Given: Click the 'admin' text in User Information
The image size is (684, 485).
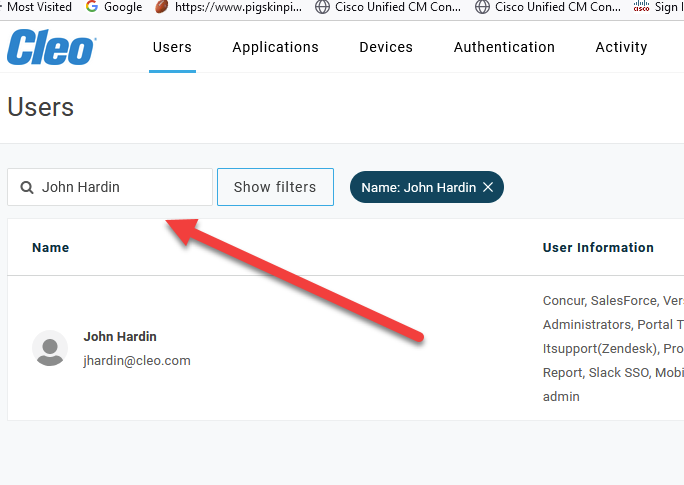Looking at the screenshot, I should pos(561,396).
